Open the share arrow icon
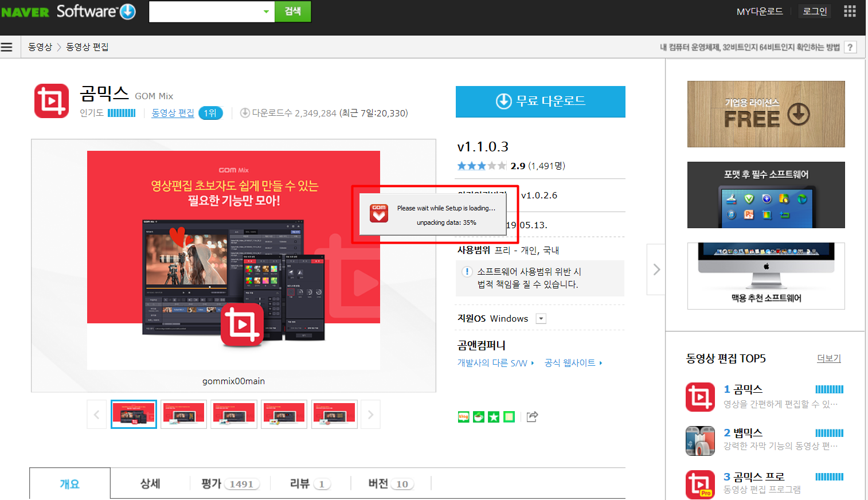The image size is (868, 500). 532,417
